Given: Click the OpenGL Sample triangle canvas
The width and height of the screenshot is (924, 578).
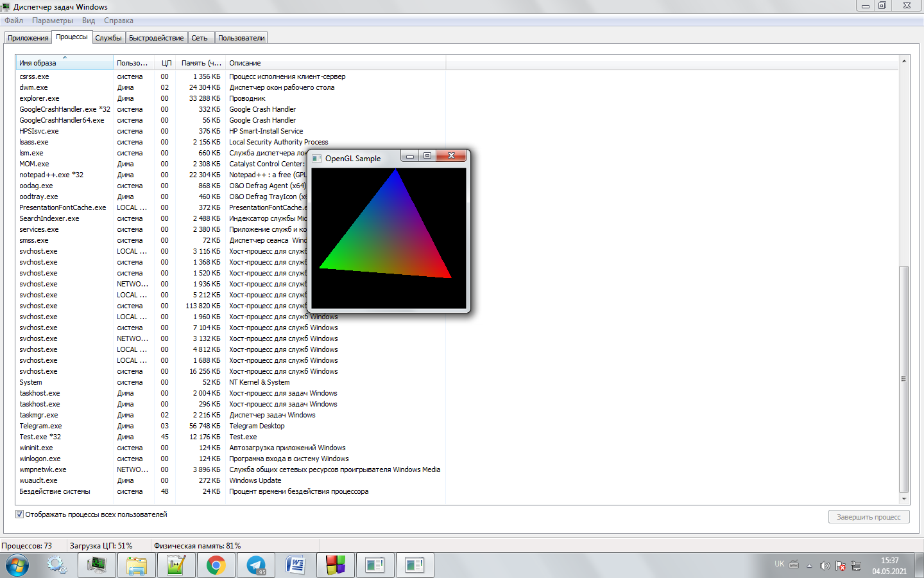Looking at the screenshot, I should pos(389,238).
